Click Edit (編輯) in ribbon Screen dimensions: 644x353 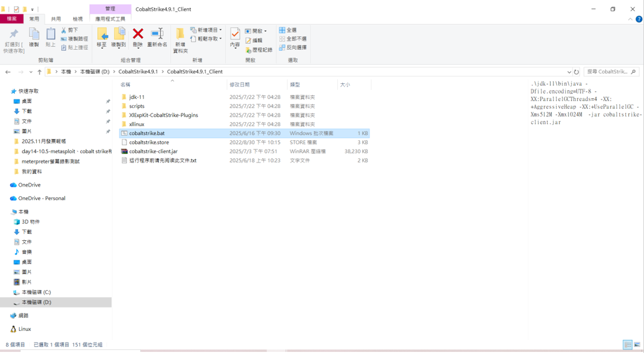pyautogui.click(x=254, y=40)
